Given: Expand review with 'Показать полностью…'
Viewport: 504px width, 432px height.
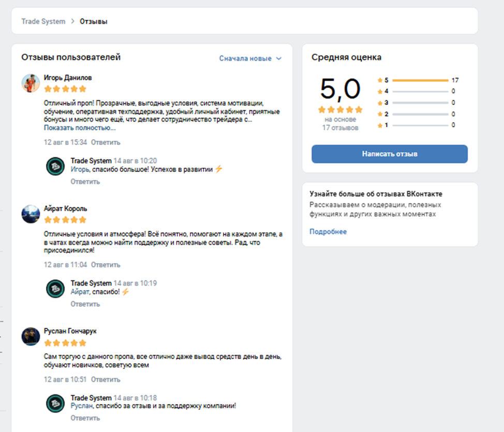Looking at the screenshot, I should tap(80, 128).
